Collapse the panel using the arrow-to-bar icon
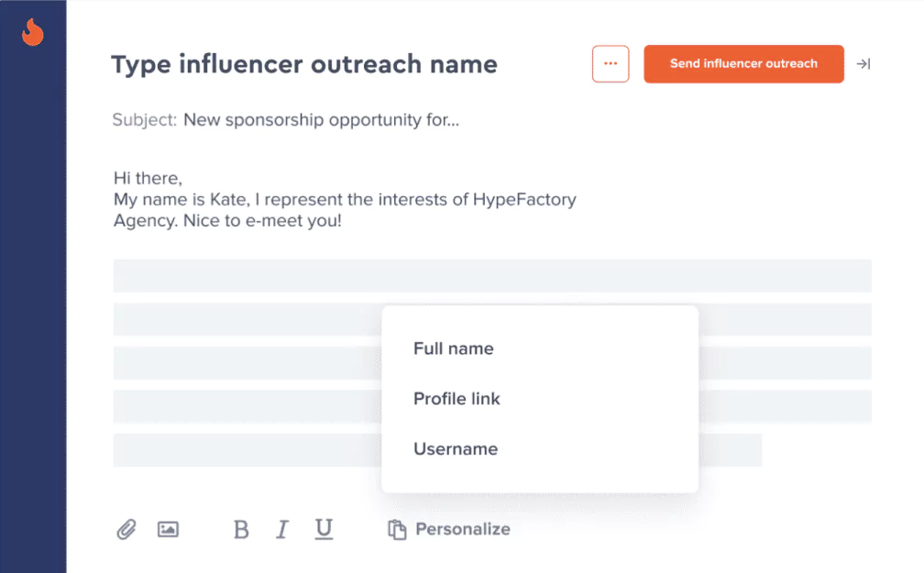 (863, 64)
